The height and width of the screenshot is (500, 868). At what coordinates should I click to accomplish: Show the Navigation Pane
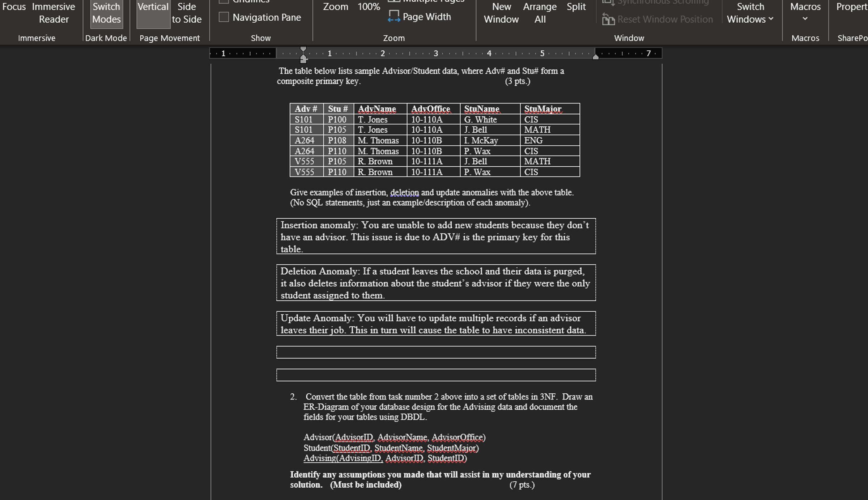point(224,16)
